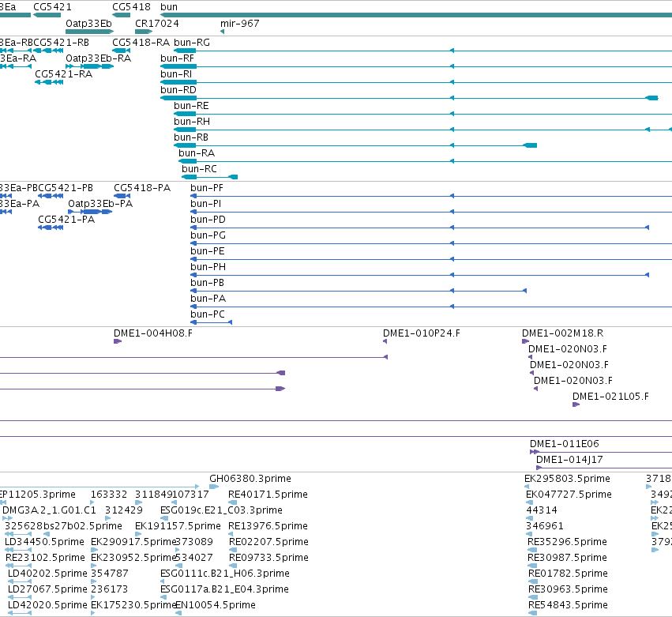Click the CG5421-PA protein label
The width and height of the screenshot is (672, 617).
pyautogui.click(x=66, y=220)
